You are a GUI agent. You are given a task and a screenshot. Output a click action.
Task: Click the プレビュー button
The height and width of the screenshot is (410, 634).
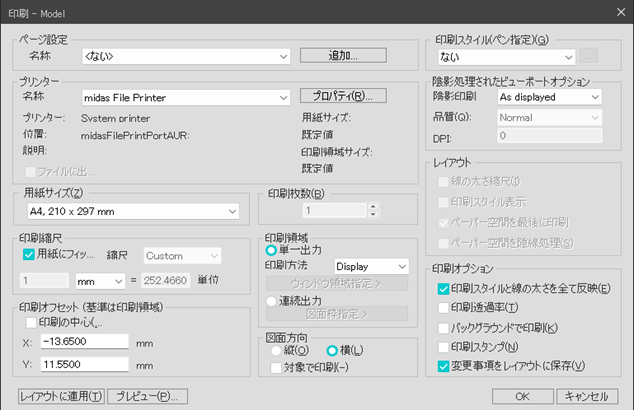click(x=148, y=396)
